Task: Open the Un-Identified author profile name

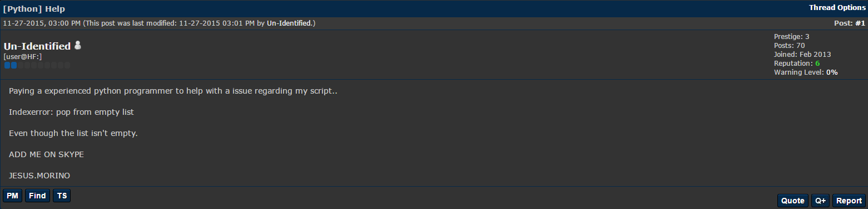Action: 37,46
